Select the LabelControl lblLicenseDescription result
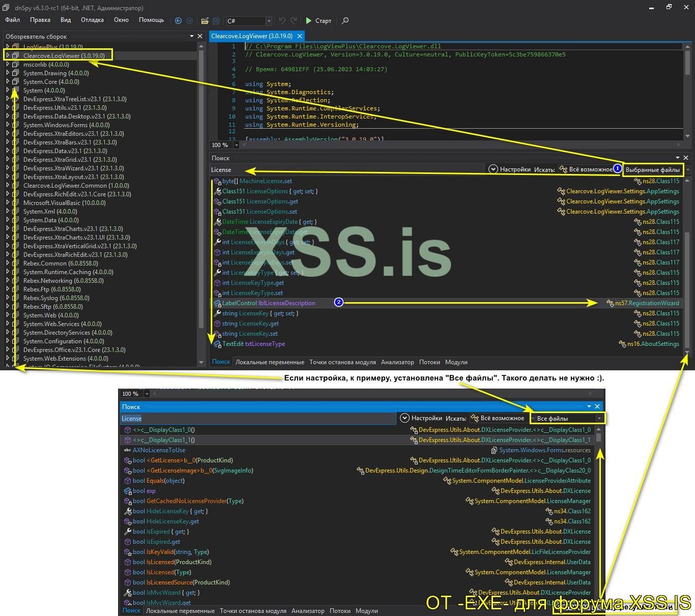Image resolution: width=695 pixels, height=616 pixels. pos(269,303)
